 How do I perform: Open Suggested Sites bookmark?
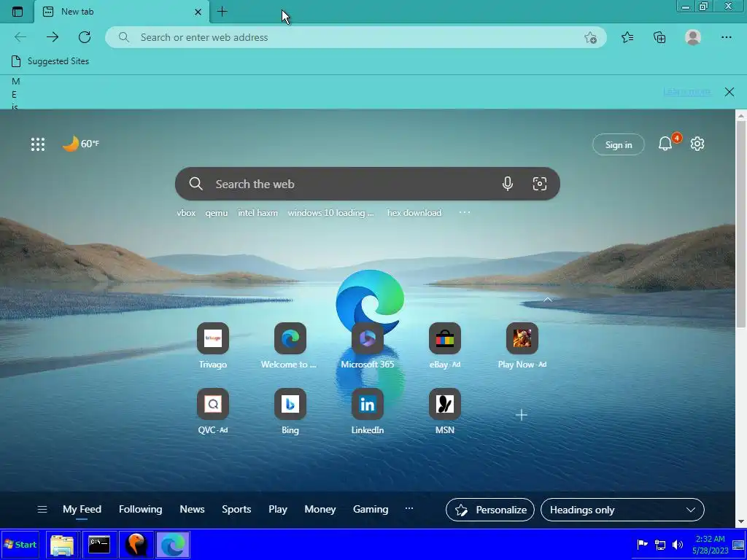(50, 61)
